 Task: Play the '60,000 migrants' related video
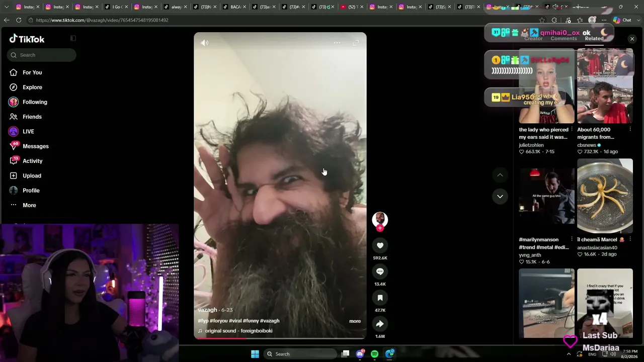point(605,86)
